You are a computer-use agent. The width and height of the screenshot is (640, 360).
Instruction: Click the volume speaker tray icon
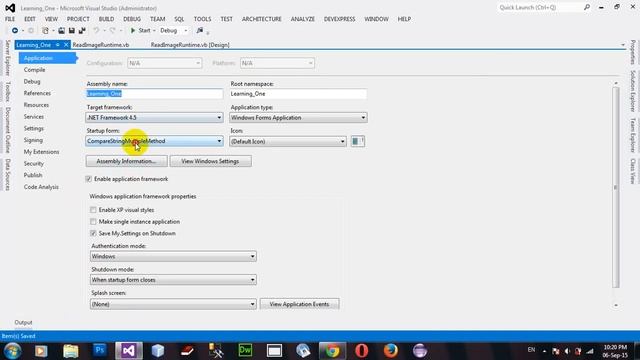pyautogui.click(x=567, y=351)
